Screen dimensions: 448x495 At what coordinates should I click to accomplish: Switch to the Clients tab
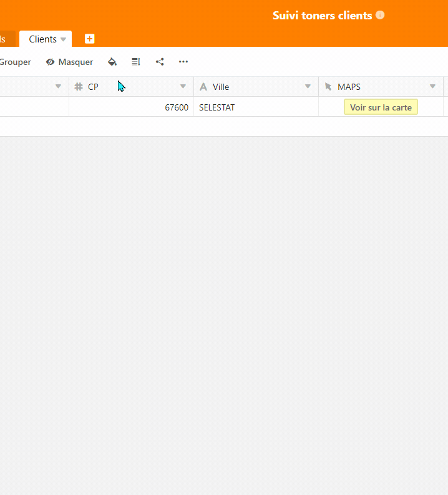point(42,39)
